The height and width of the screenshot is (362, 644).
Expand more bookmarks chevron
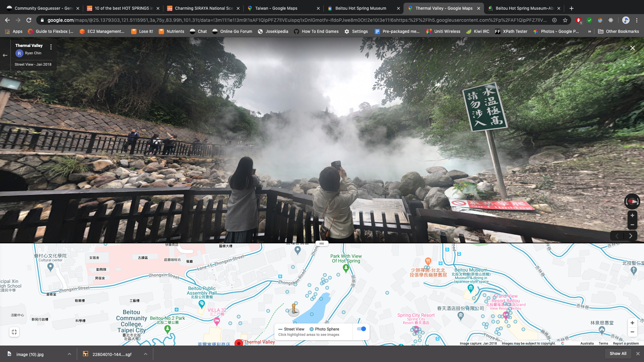589,32
